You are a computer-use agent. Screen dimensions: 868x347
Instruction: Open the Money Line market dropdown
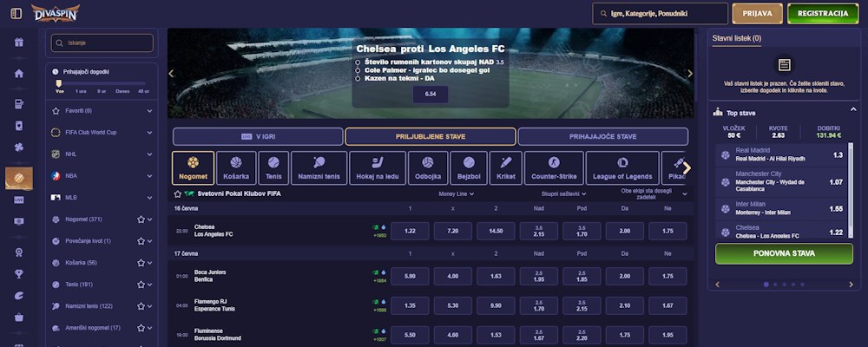pos(457,194)
